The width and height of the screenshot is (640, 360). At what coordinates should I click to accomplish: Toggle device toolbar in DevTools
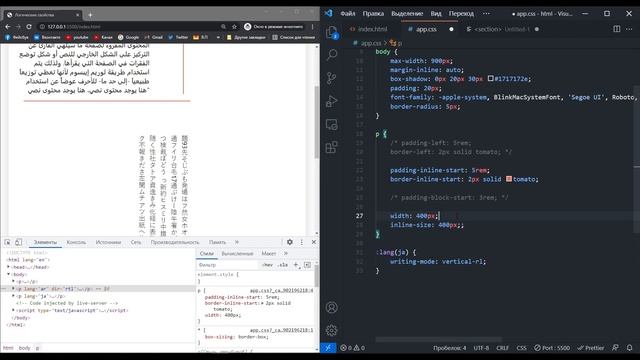(x=18, y=242)
